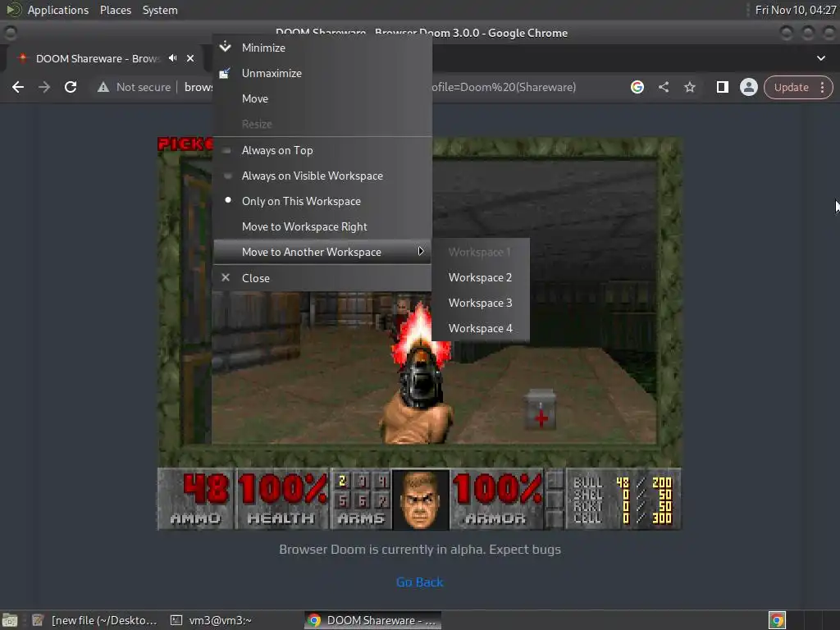Choose Move to Workspace Right
The image size is (840, 630).
tap(322, 226)
